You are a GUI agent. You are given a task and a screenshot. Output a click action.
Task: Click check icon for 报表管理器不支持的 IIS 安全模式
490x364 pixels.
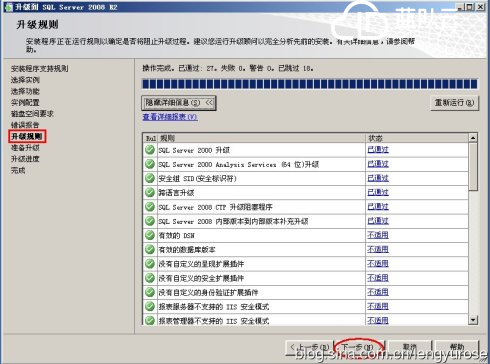[x=150, y=320]
